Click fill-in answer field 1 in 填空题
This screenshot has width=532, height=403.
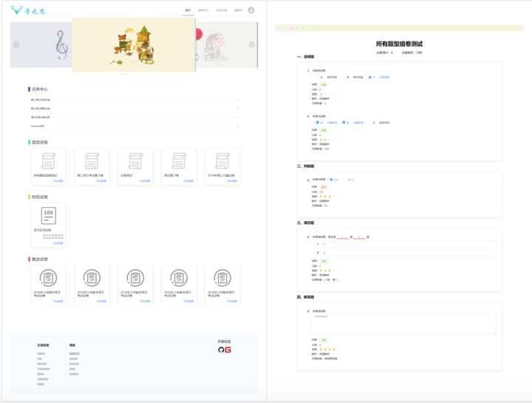pos(409,244)
